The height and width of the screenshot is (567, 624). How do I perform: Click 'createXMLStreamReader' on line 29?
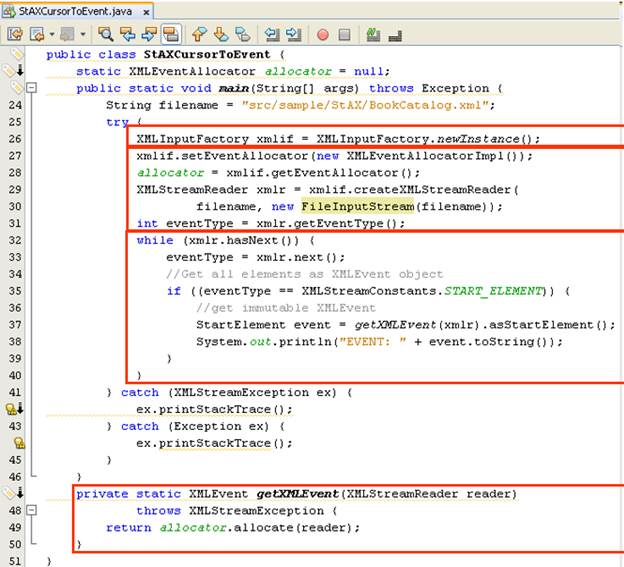pos(432,189)
